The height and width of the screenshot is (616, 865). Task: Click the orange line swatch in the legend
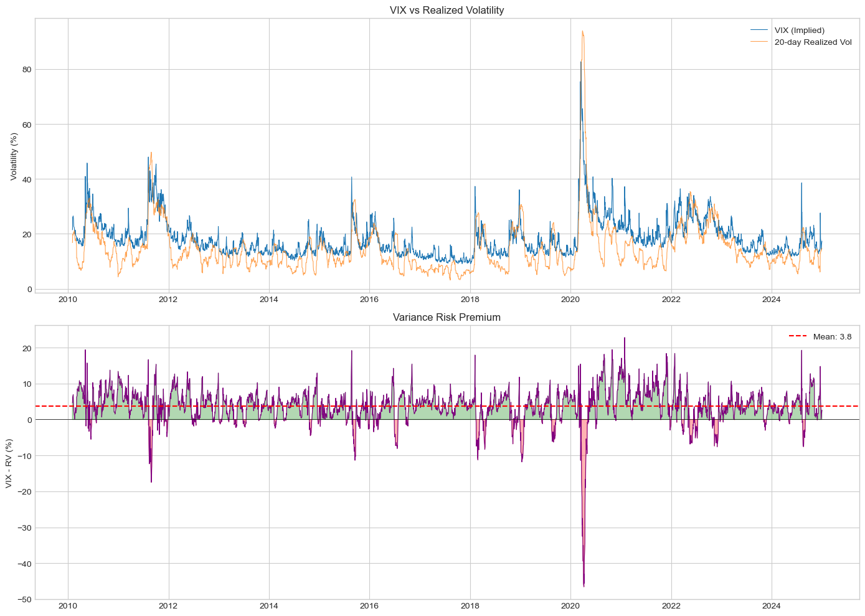pos(760,42)
